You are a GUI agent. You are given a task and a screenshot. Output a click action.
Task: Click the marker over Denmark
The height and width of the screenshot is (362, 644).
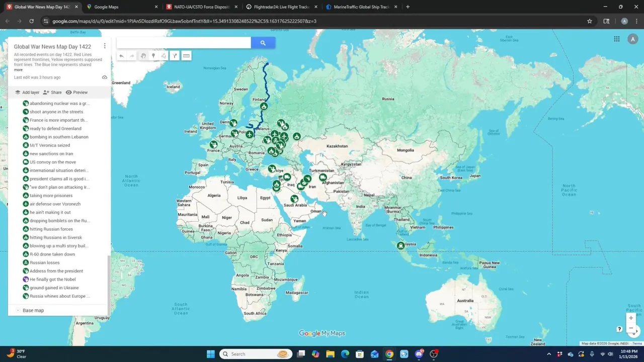pos(233,123)
